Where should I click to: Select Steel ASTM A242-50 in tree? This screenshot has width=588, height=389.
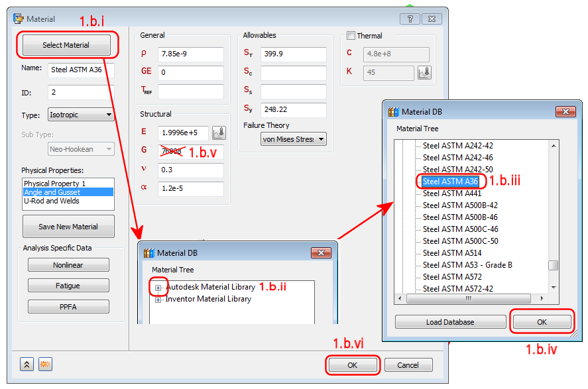pos(458,170)
